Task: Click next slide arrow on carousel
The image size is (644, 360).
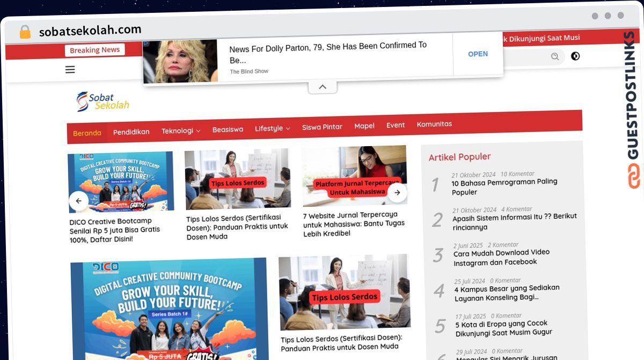Action: pyautogui.click(x=397, y=192)
